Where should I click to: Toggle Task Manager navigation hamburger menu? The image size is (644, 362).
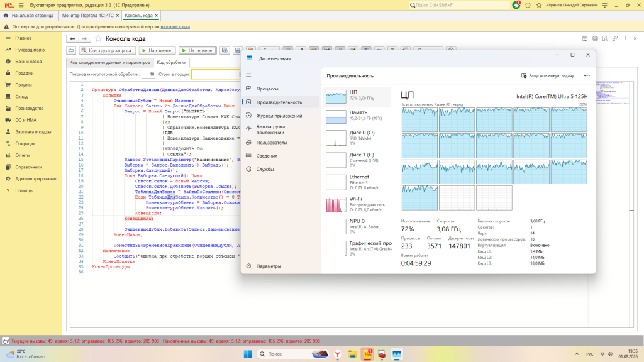(248, 75)
